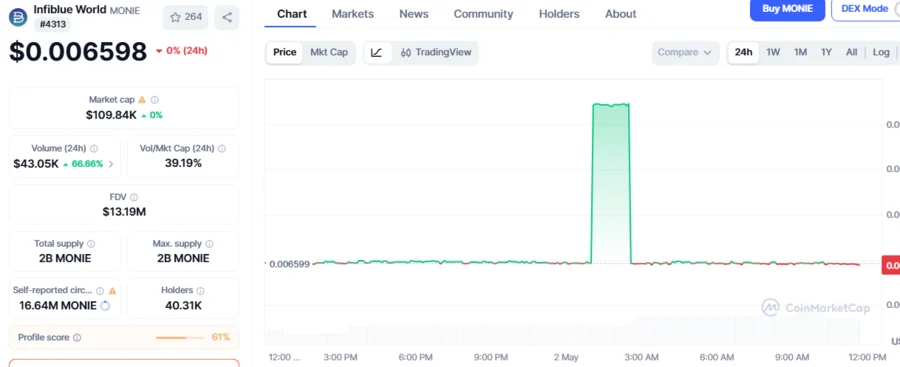Open Self-reported circulating supply info icon
This screenshot has height=367, width=900.
tap(100, 291)
